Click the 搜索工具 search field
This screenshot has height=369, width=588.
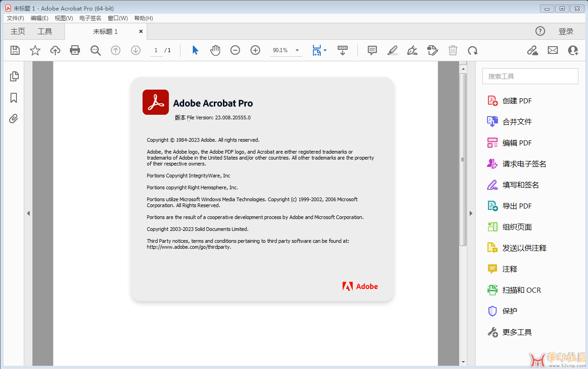(x=530, y=76)
